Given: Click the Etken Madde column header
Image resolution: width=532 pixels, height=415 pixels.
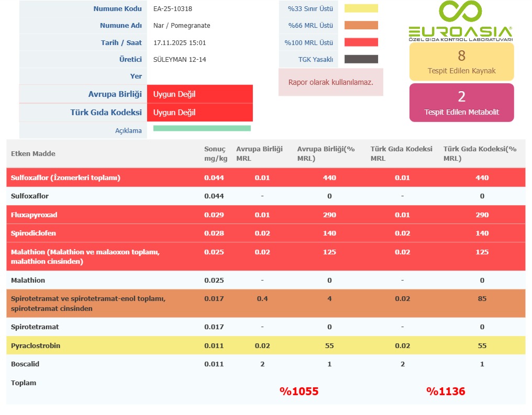Looking at the screenshot, I should point(33,153).
